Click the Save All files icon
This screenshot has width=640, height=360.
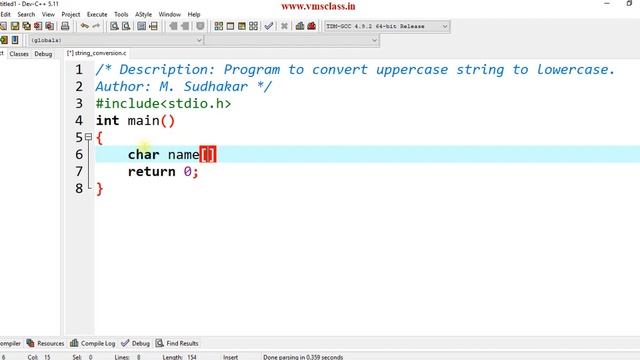tap(27, 26)
